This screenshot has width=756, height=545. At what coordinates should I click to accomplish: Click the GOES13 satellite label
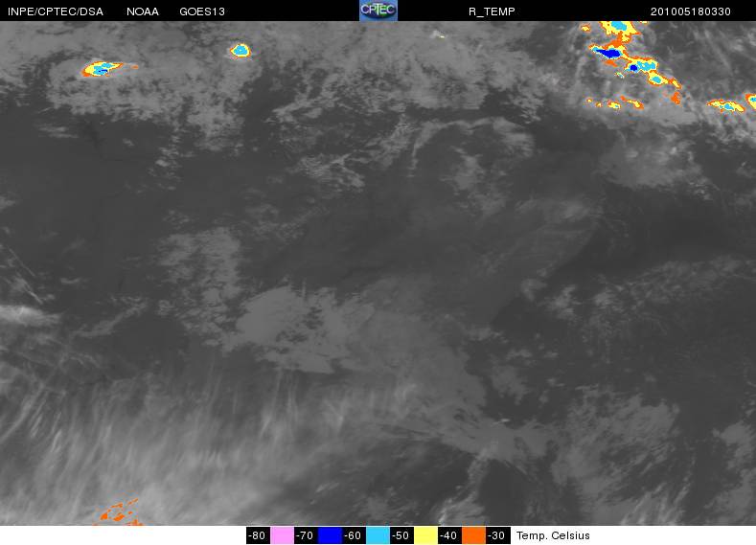coord(202,11)
